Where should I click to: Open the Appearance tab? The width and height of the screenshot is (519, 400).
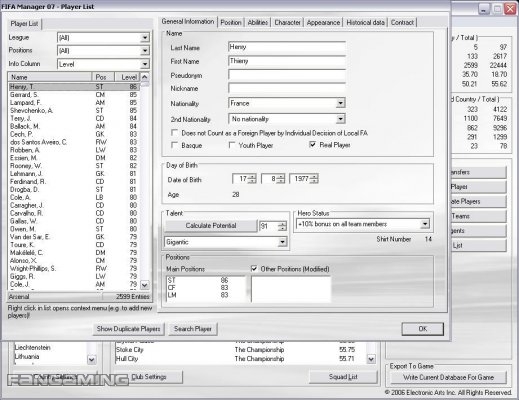(x=323, y=22)
